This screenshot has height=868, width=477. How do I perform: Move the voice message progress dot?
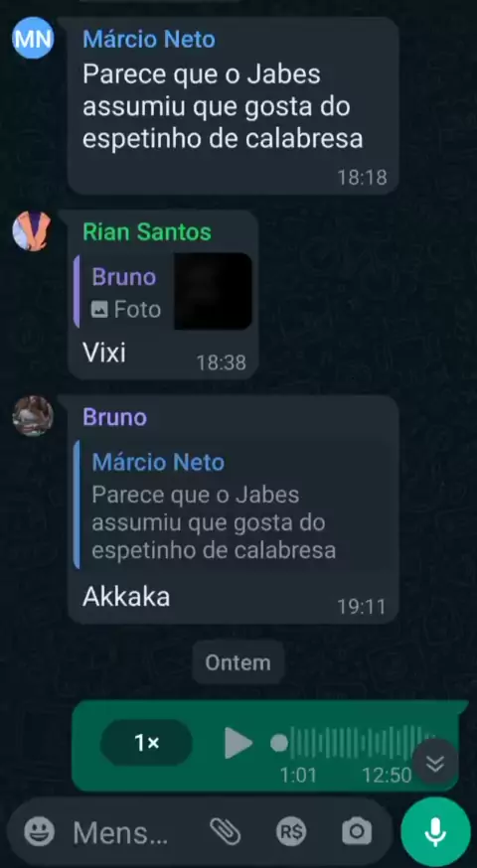tap(279, 743)
